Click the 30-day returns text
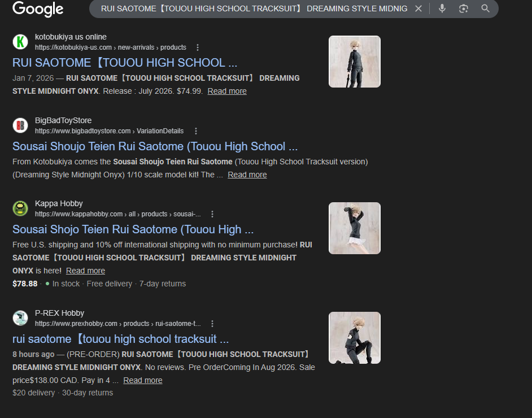 (88, 393)
